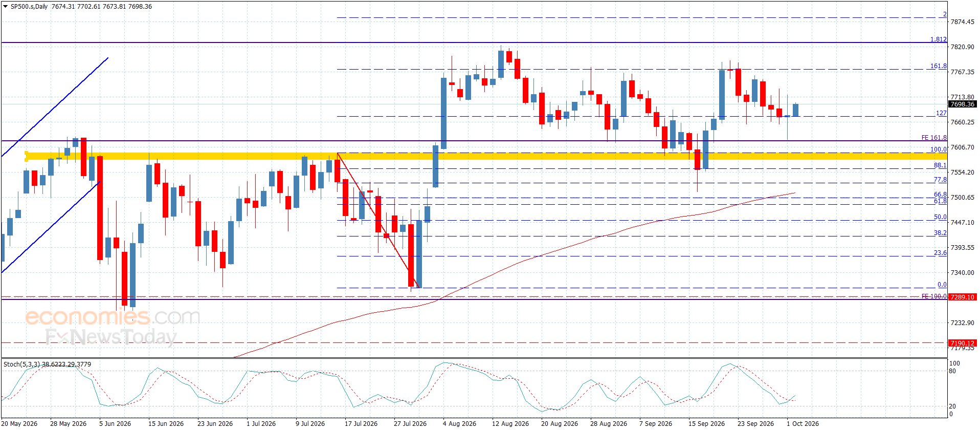Click the 23 Jun 2026 date label

215,423
